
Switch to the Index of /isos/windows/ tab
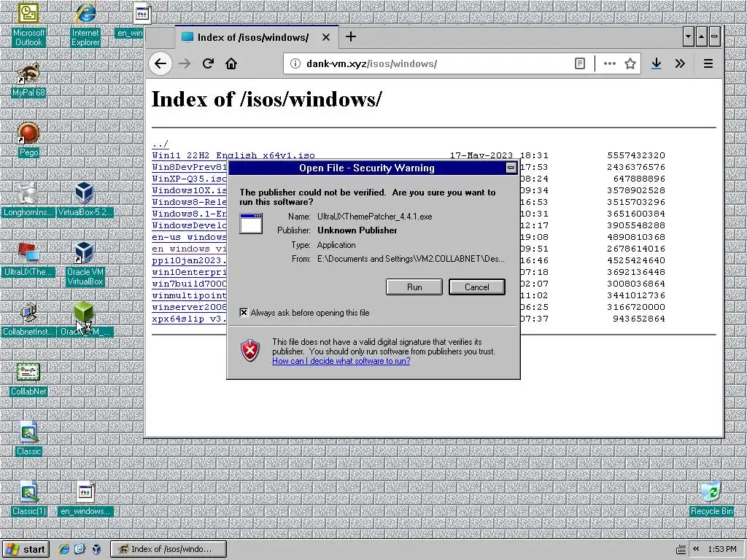258,37
